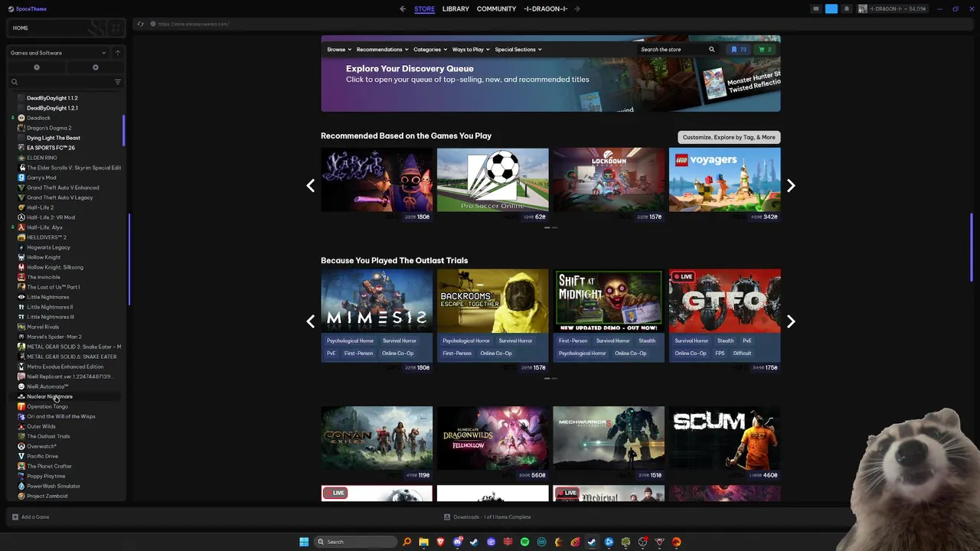Open library grid view icon beside HOME
Image resolution: width=980 pixels, height=551 pixels.
pyautogui.click(x=116, y=28)
